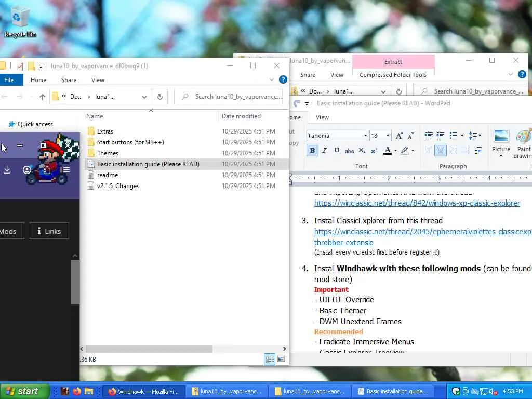Open the highlight color dropdown arrow

click(x=413, y=151)
